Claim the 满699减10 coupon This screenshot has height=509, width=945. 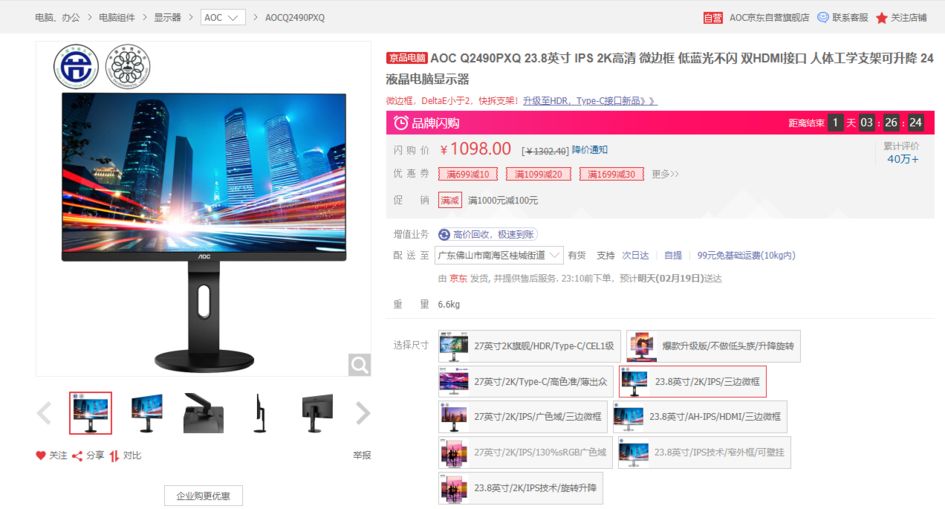468,174
